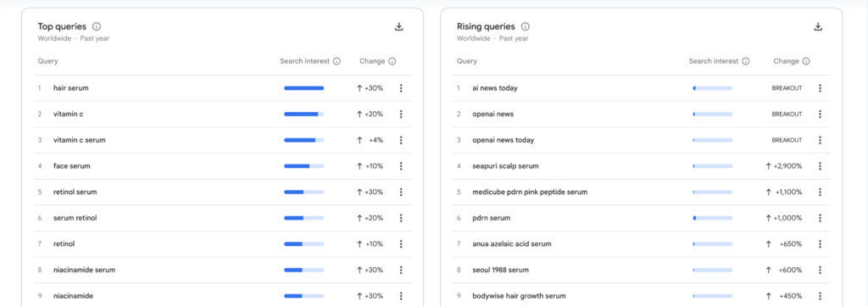This screenshot has height=307, width=868.
Task: Open the bodywise hair growth serum query
Action: coord(520,296)
